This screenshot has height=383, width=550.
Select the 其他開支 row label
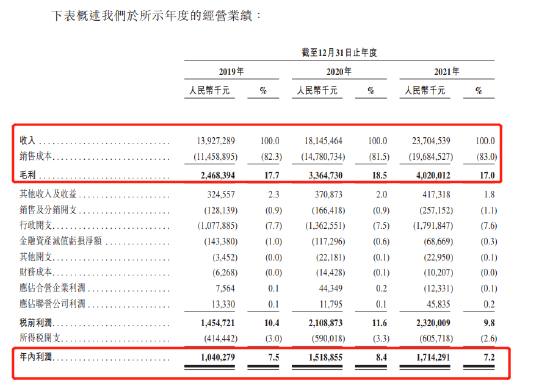(x=36, y=257)
